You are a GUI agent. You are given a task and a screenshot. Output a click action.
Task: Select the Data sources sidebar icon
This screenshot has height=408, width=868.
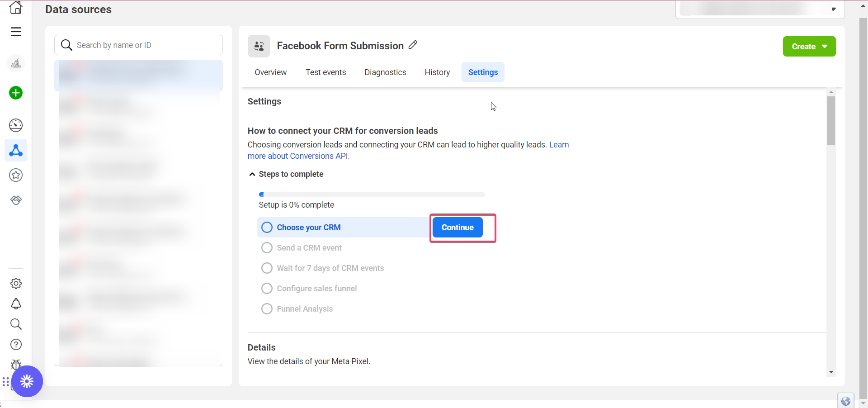point(16,150)
